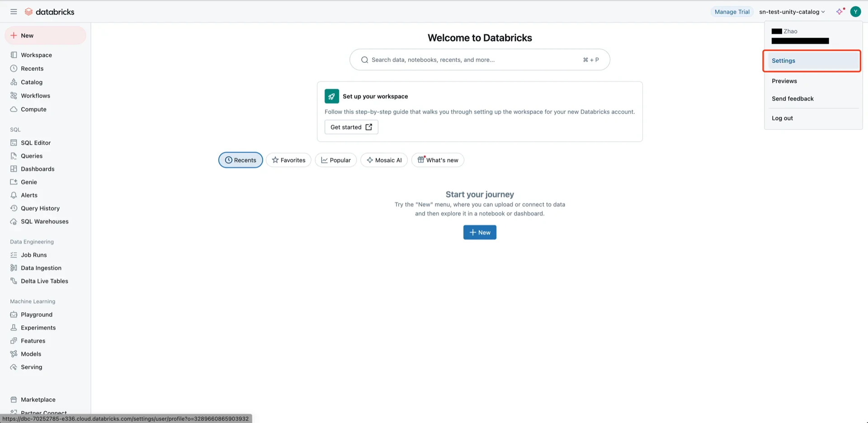Image resolution: width=868 pixels, height=423 pixels.
Task: Open Delta Live Tables page
Action: [44, 281]
